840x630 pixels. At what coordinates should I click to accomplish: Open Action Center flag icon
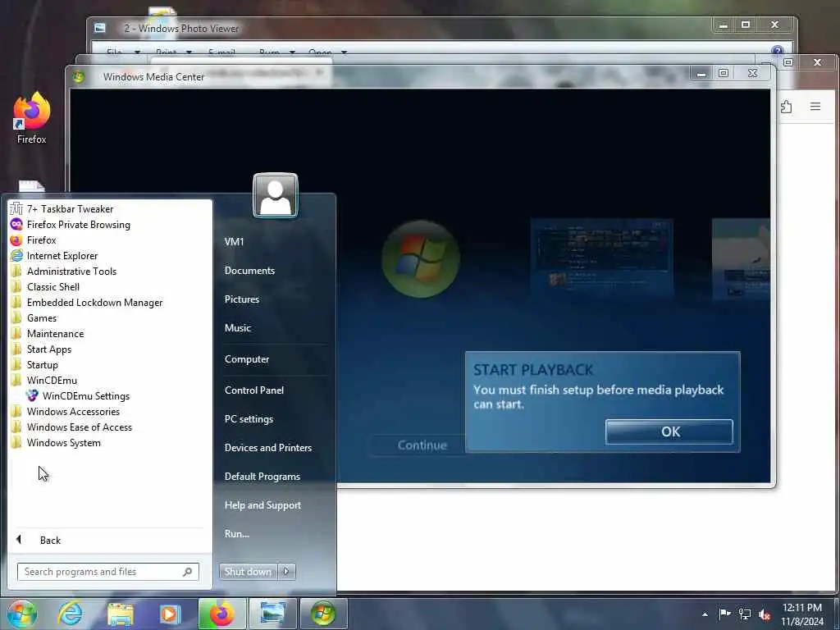pyautogui.click(x=724, y=614)
